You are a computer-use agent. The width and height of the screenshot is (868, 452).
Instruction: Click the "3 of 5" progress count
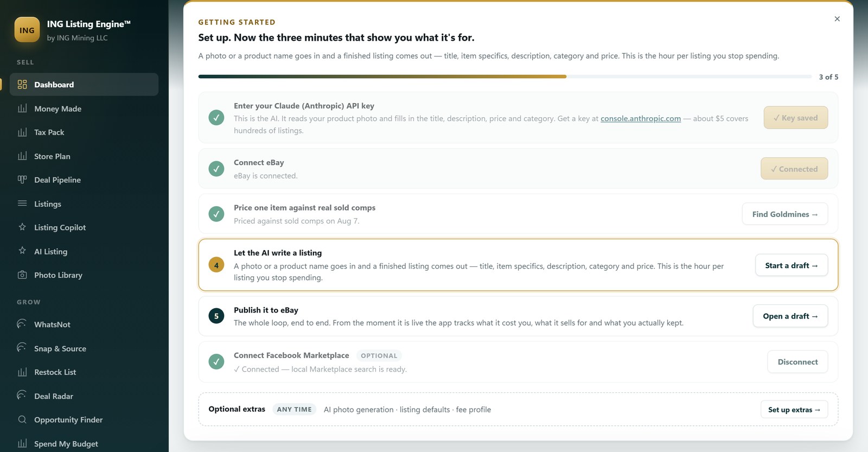pos(828,77)
